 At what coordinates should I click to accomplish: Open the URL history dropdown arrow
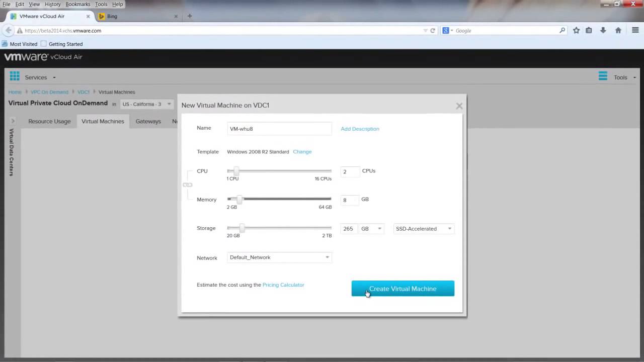tap(426, 31)
